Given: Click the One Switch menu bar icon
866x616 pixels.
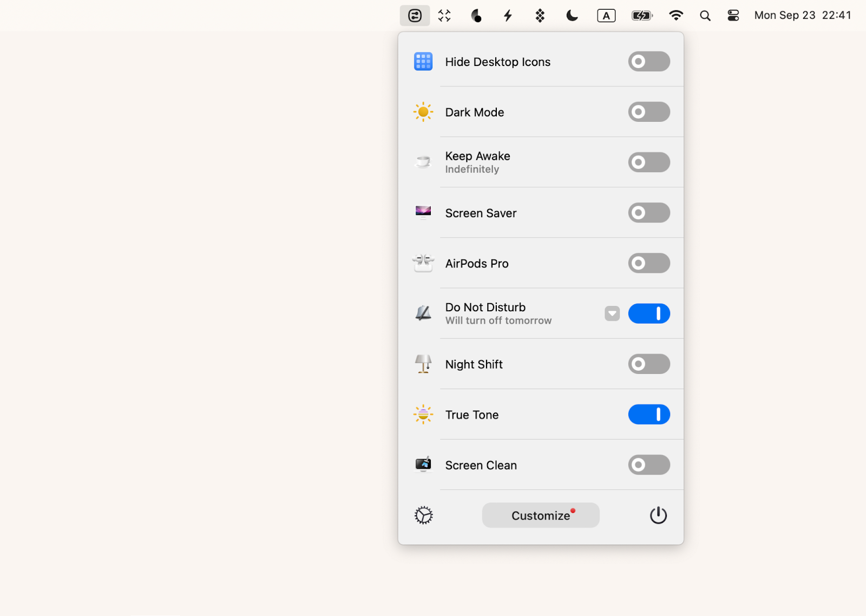Looking at the screenshot, I should [415, 15].
